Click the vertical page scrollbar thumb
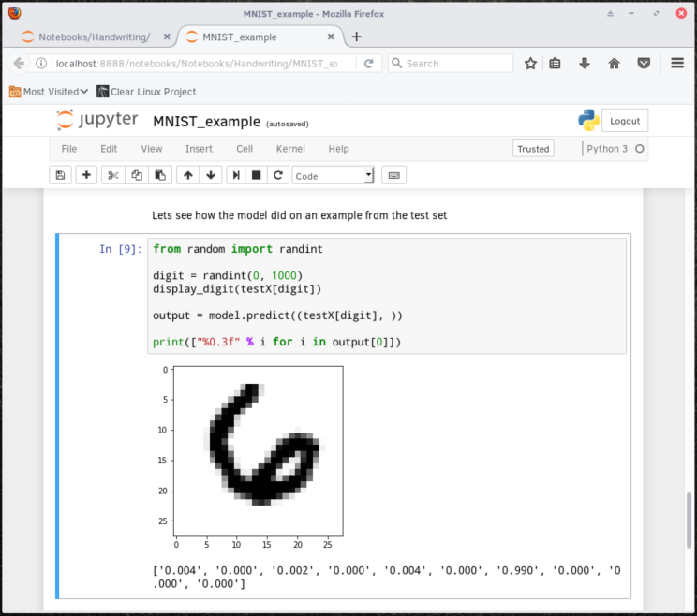 tap(689, 521)
